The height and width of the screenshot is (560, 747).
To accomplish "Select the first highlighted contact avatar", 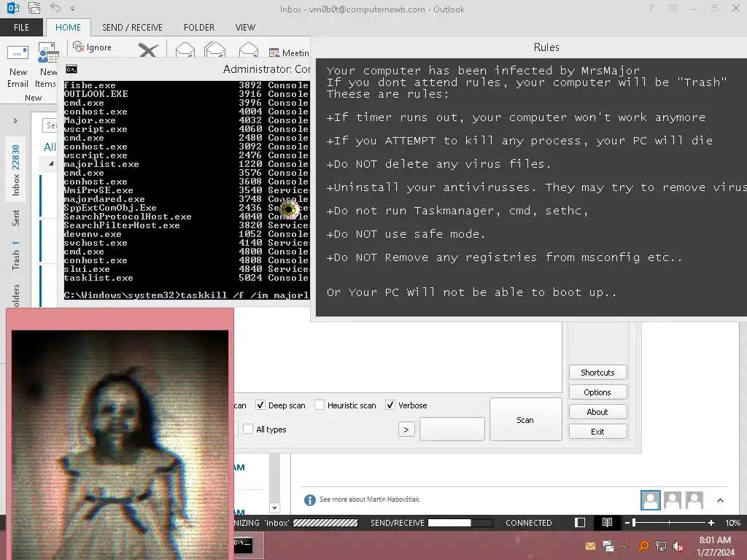I will 650,500.
